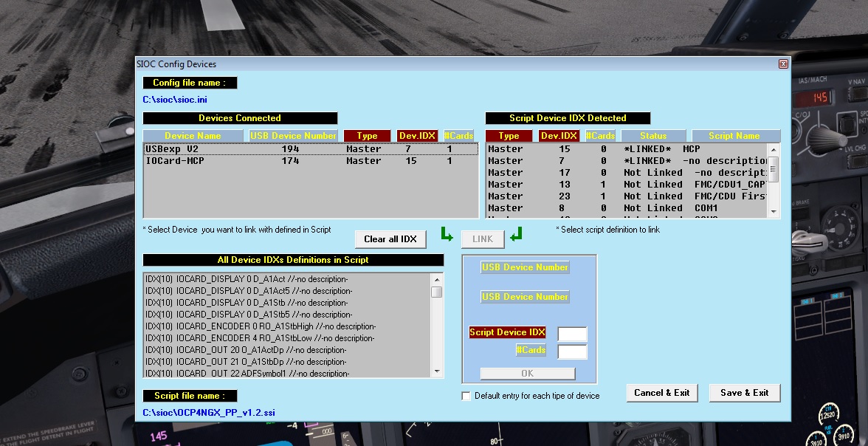Enable Default entry for each type checkbox
Viewport: 868px width, 446px height.
click(x=466, y=397)
